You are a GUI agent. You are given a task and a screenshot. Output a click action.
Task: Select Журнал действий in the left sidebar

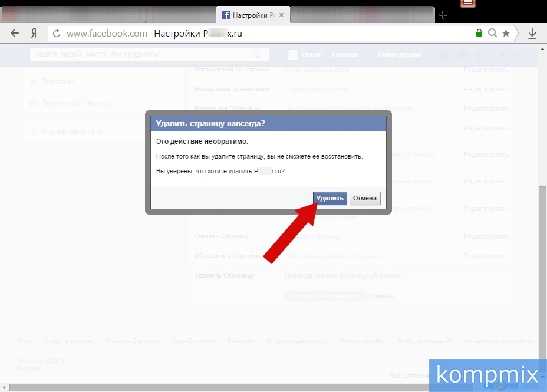click(71, 131)
